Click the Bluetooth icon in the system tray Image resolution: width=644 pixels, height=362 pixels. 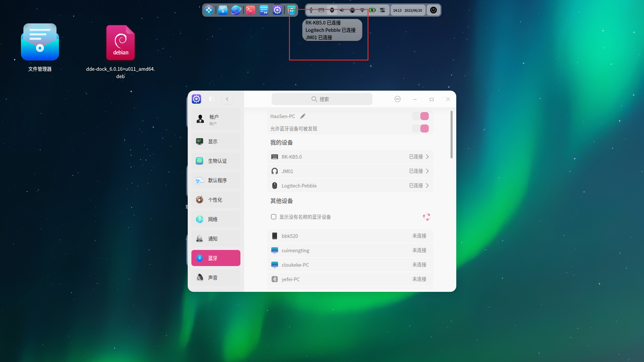click(332, 10)
